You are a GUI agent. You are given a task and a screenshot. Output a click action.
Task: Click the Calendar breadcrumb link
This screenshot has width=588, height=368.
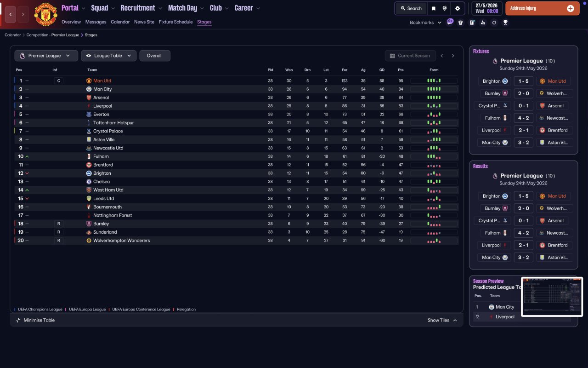(13, 35)
